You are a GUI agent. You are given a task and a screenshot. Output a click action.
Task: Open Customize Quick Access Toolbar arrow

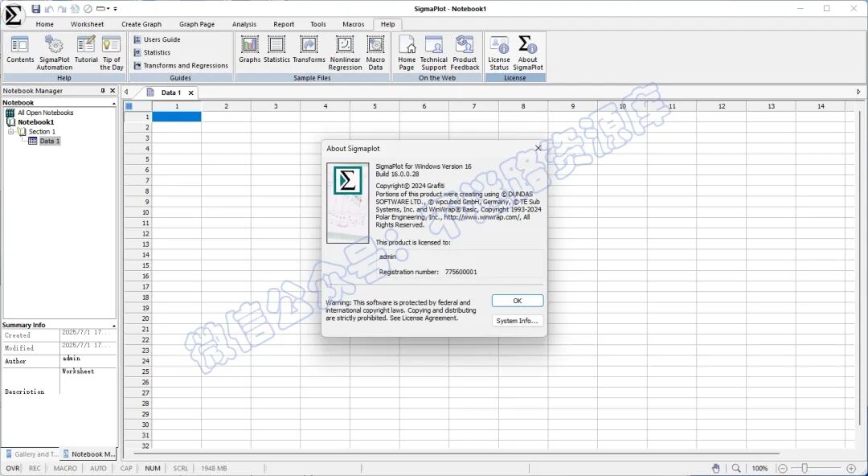[115, 9]
